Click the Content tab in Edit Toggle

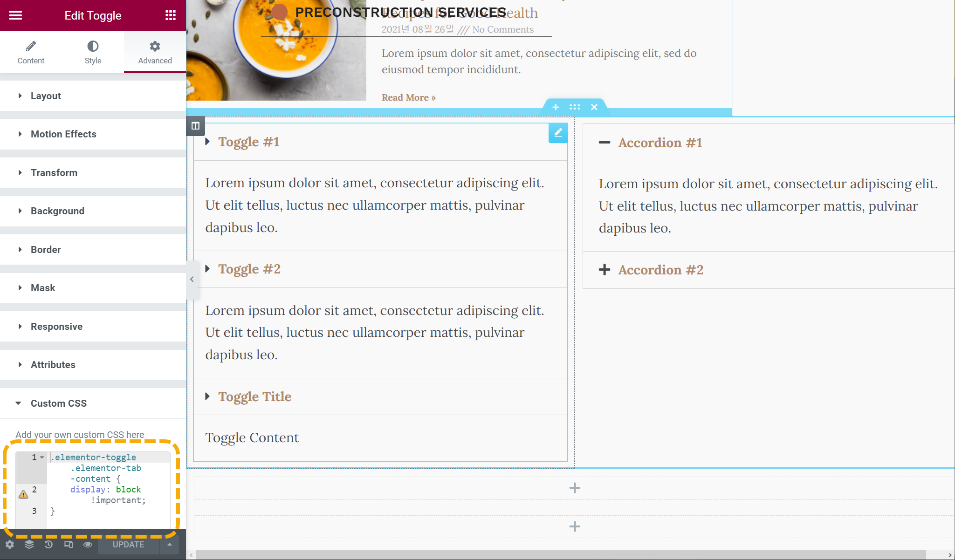coord(31,52)
